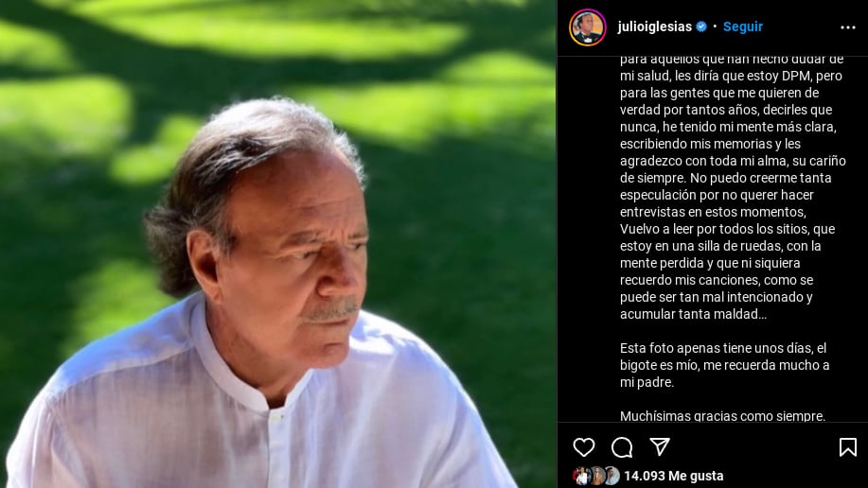The height and width of the screenshot is (488, 868).
Task: Click the first liker avatar beside Me gusta
Action: point(580,476)
